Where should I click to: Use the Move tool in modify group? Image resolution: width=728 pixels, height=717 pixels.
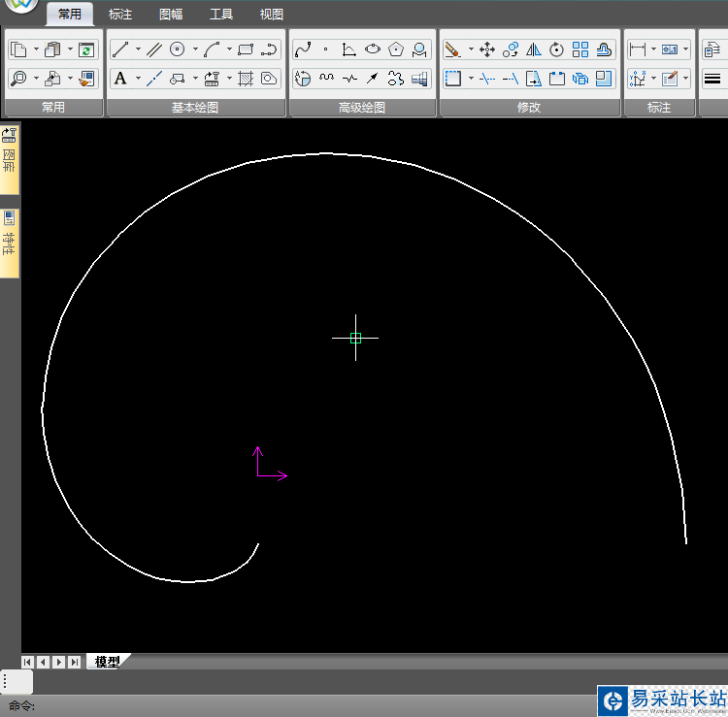(x=487, y=49)
